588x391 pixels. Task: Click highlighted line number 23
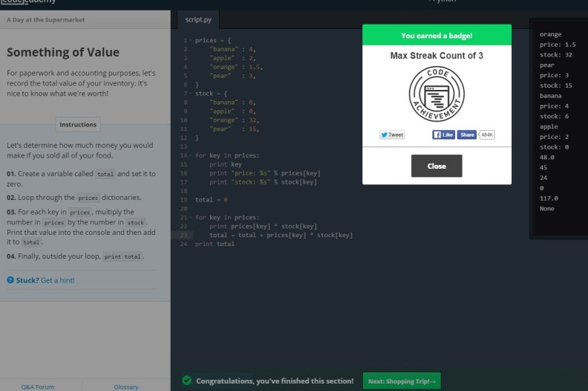[183, 235]
